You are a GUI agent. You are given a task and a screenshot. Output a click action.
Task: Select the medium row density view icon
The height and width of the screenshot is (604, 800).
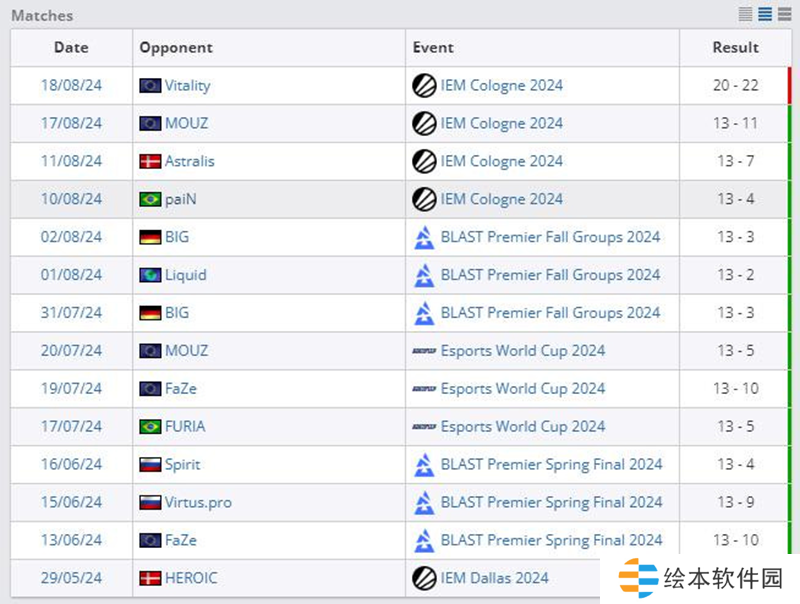[765, 14]
